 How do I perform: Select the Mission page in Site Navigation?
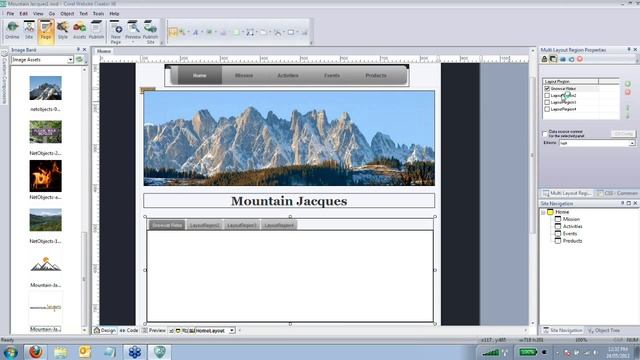point(571,219)
